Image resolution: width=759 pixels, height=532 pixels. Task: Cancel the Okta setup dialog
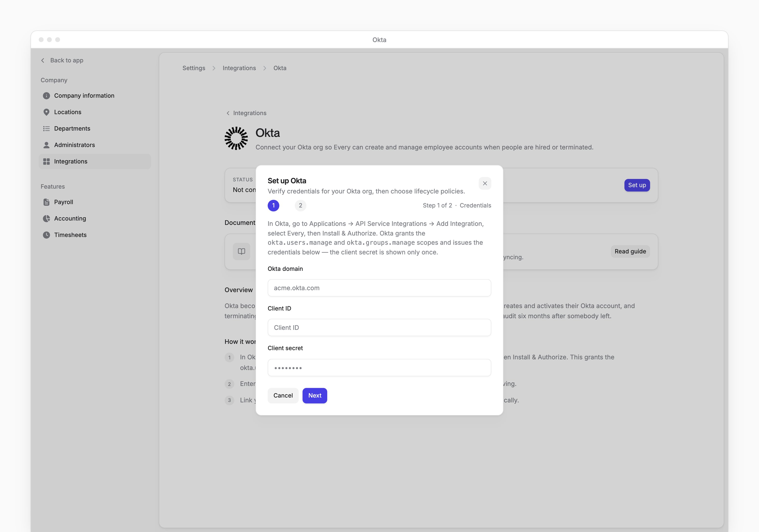[283, 395]
